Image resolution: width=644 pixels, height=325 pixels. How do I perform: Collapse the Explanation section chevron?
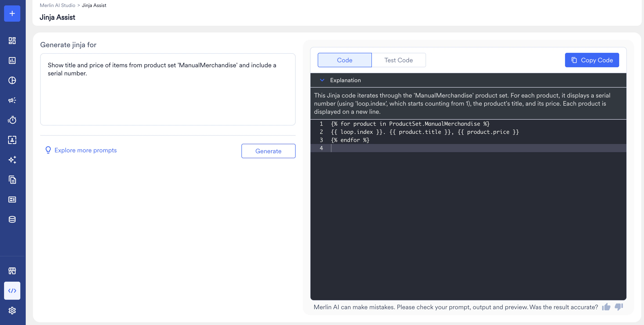[x=322, y=80]
